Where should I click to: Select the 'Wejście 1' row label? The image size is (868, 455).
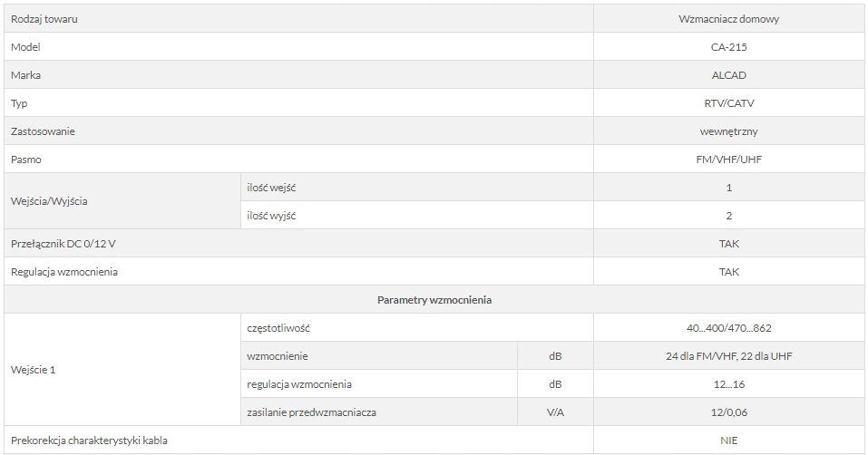pyautogui.click(x=33, y=370)
